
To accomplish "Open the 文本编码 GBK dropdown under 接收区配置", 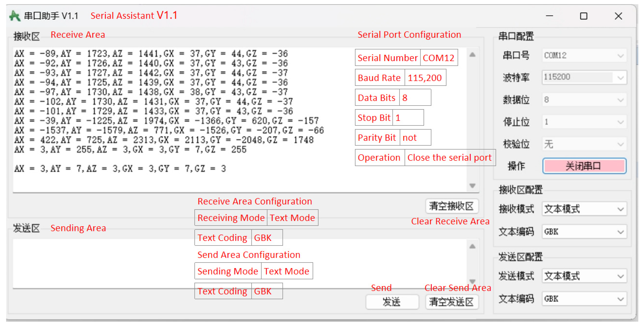I will [x=584, y=232].
